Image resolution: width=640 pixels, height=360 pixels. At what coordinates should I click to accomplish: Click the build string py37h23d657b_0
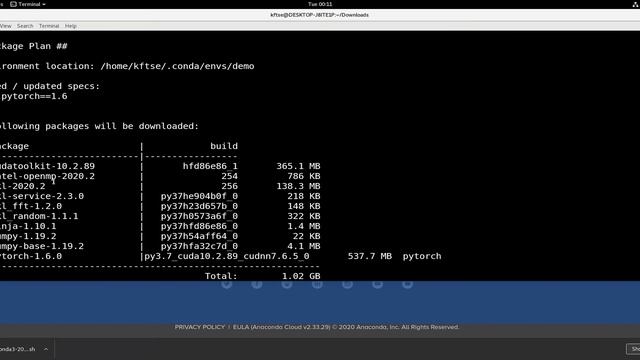199,206
